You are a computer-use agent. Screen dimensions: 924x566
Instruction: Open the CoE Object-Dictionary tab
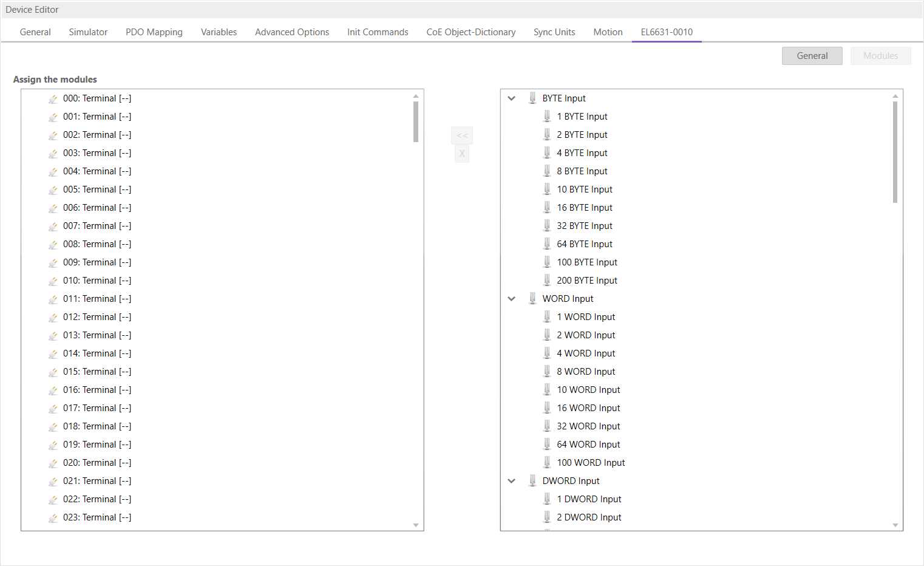tap(470, 32)
